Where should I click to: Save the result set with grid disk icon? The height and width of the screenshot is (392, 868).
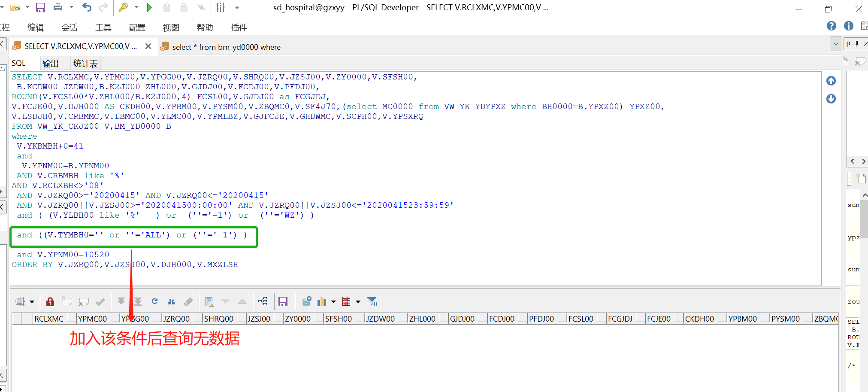283,301
